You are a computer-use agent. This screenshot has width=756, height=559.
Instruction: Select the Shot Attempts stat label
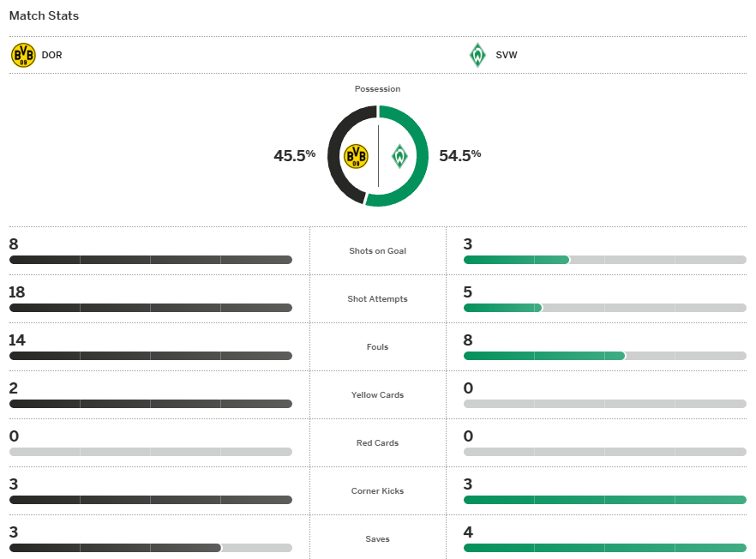[x=377, y=299]
